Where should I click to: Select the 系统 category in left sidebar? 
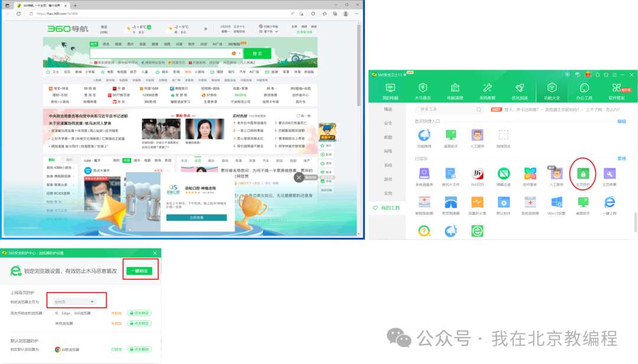pyautogui.click(x=388, y=165)
